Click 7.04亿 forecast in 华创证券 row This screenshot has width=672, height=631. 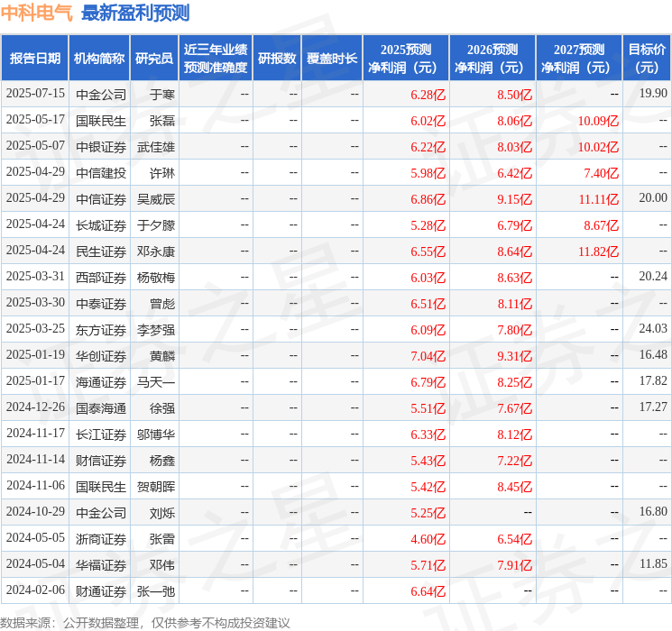tap(428, 356)
